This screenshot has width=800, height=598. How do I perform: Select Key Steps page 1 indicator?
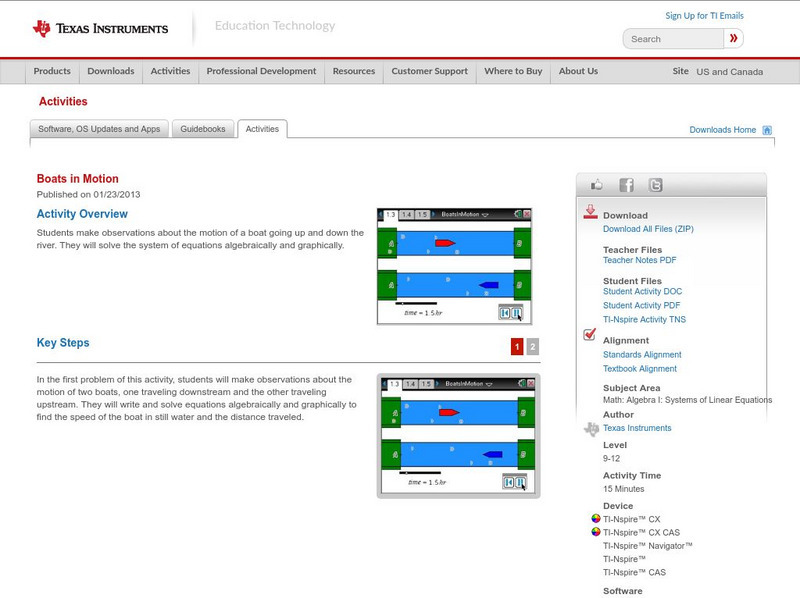[x=517, y=347]
